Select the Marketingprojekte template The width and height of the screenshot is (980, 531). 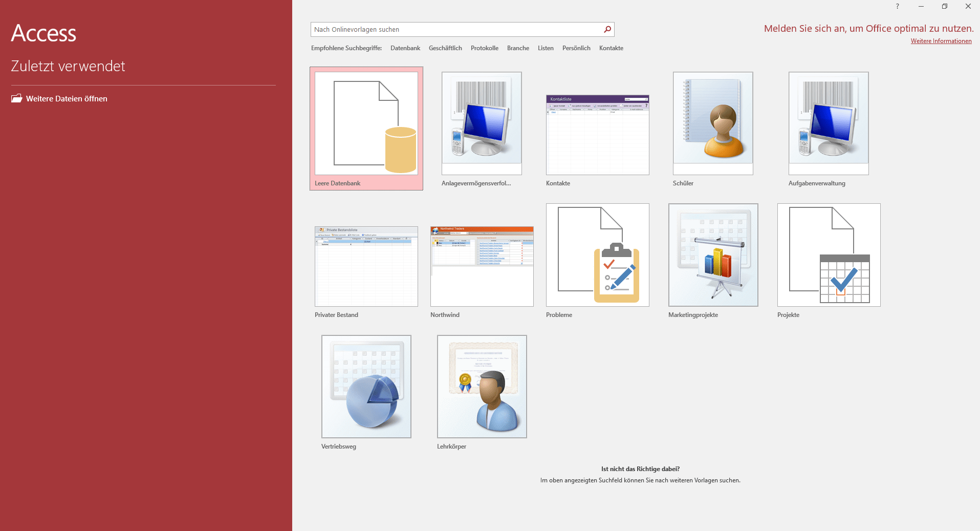point(712,254)
